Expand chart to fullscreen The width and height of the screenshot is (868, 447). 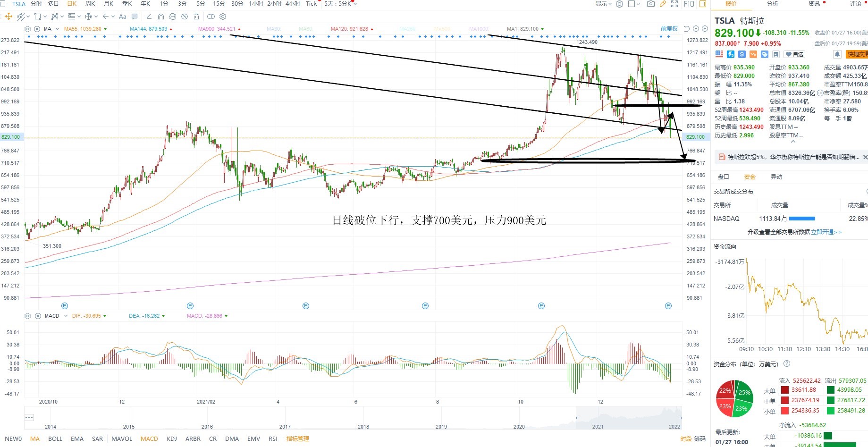674,4
